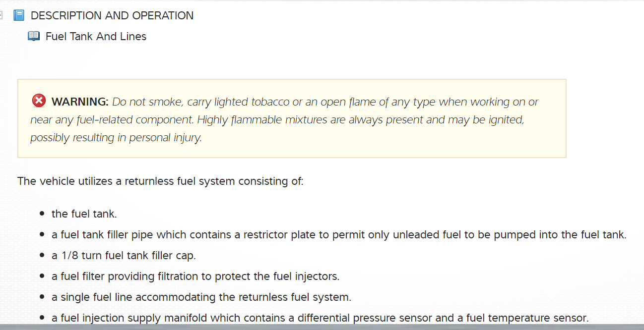Click the 1/8 turn filler cap bullet
Image resolution: width=644 pixels, height=330 pixels.
[x=124, y=256]
